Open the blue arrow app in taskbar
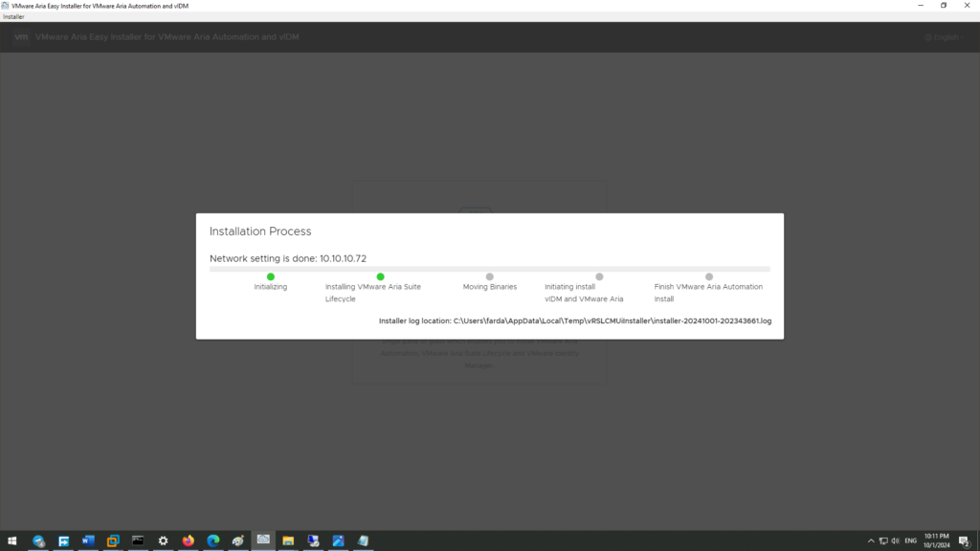Screen dimensions: 980x551 click(63, 541)
